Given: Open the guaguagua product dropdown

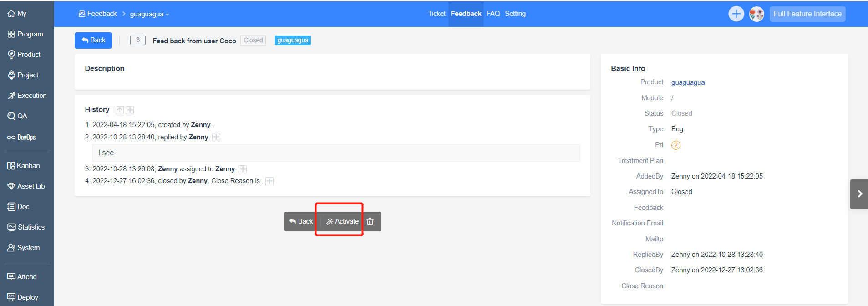Looking at the screenshot, I should 149,14.
